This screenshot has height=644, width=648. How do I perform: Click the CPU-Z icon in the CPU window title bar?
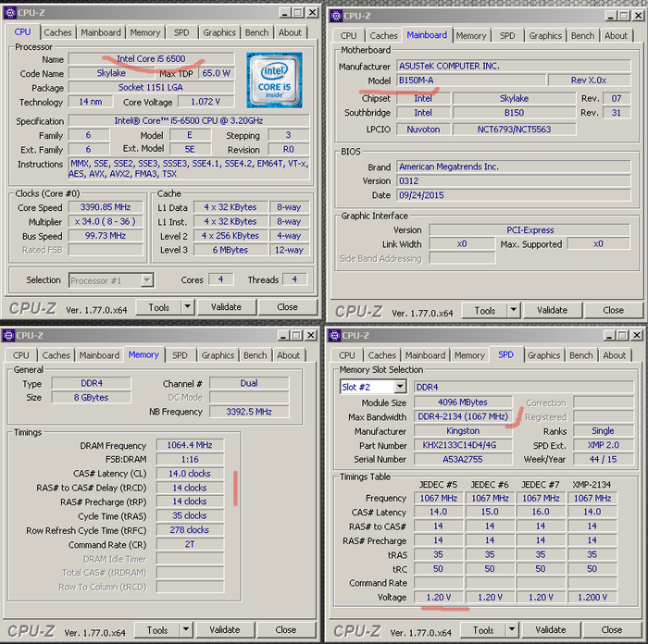(9, 13)
